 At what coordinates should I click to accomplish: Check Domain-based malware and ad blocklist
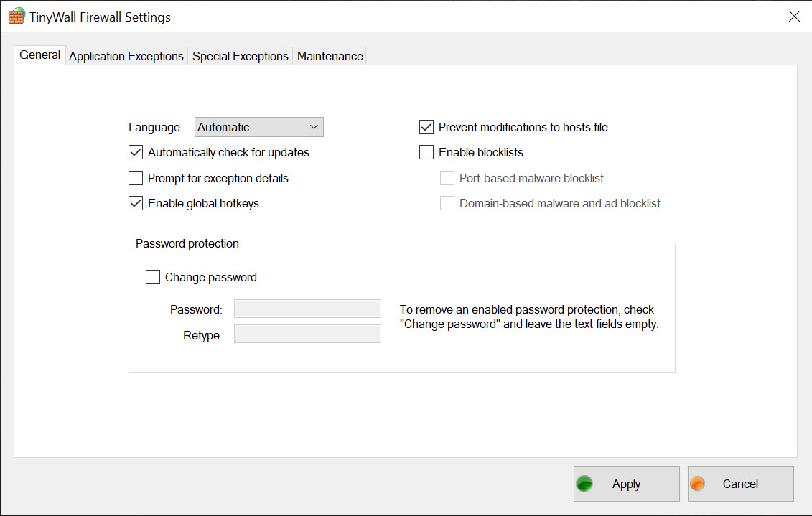tap(447, 203)
